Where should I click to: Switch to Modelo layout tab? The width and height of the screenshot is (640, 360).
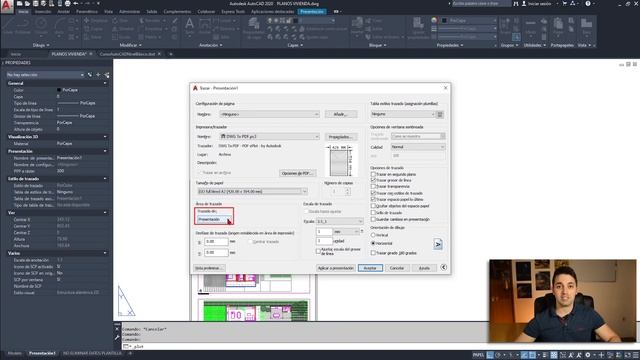coord(15,353)
